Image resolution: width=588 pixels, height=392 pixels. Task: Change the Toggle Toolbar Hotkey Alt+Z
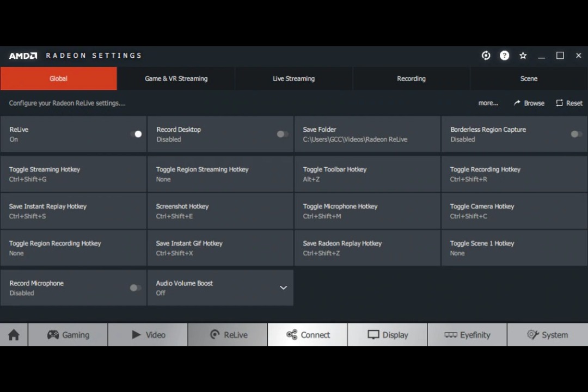click(x=367, y=174)
